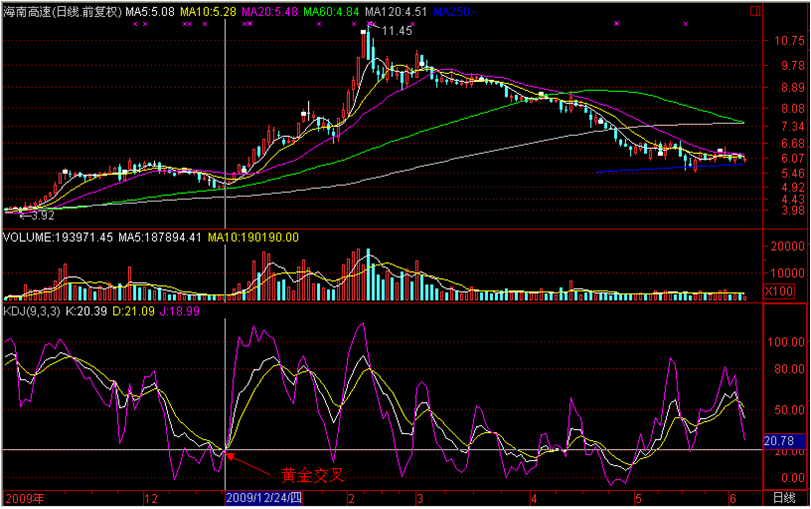The image size is (811, 509).
Task: Select the 2009年 label on time axis
Action: (x=25, y=498)
